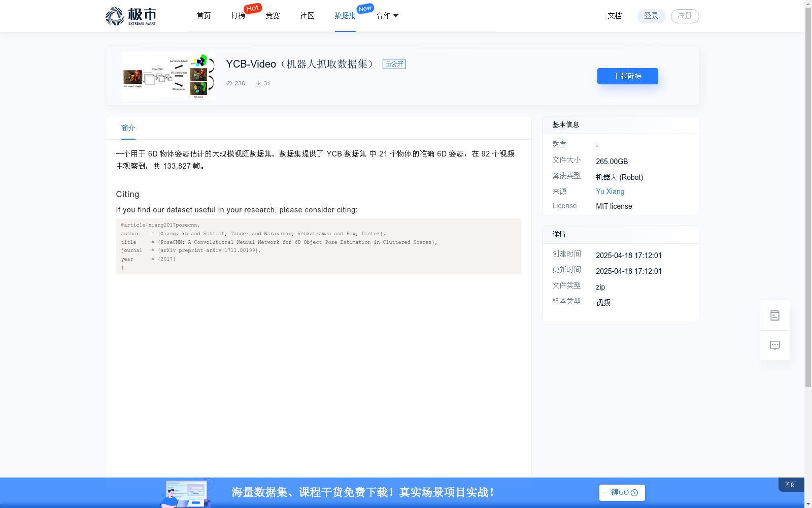Click the 基本信息 panel heading
The height and width of the screenshot is (508, 812).
click(x=565, y=124)
